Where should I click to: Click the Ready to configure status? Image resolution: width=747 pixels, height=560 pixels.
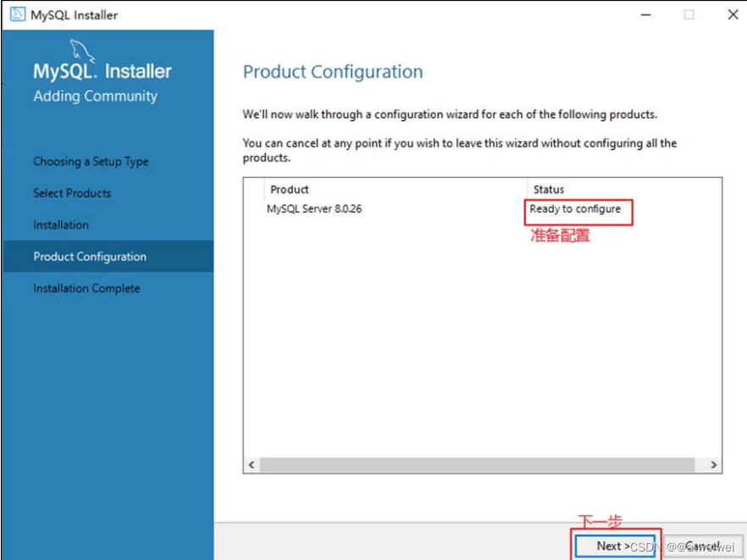coord(575,208)
